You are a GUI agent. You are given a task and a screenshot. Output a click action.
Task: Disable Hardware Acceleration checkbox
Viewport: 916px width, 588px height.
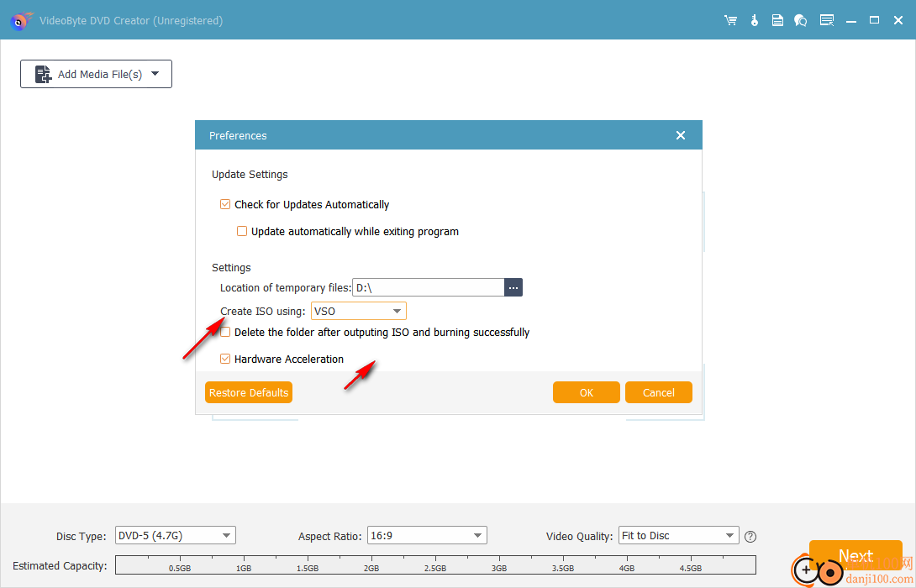point(225,360)
